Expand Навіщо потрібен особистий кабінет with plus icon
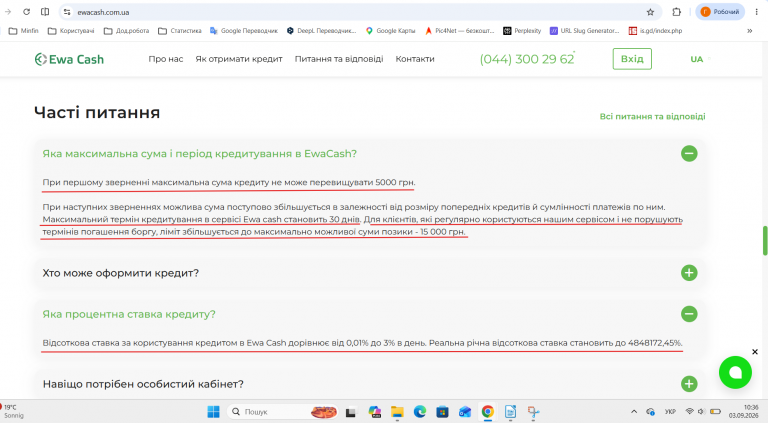 [689, 384]
